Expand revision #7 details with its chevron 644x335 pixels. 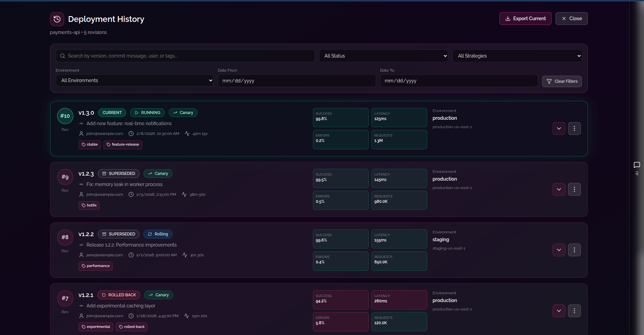pos(559,311)
